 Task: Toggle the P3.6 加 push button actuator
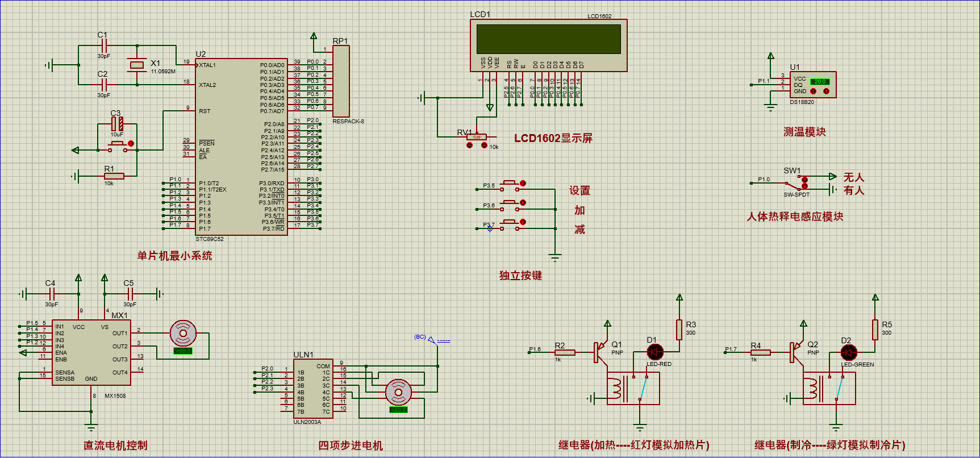[x=523, y=202]
